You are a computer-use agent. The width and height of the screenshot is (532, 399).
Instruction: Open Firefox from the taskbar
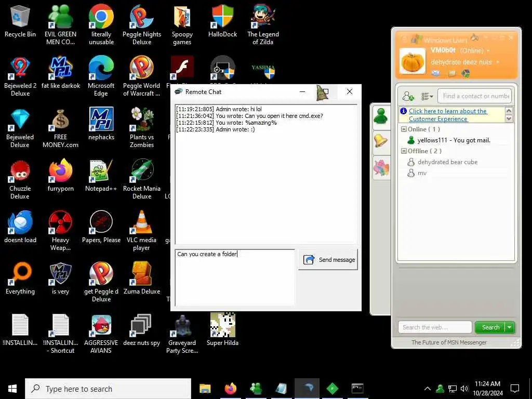[231, 389]
